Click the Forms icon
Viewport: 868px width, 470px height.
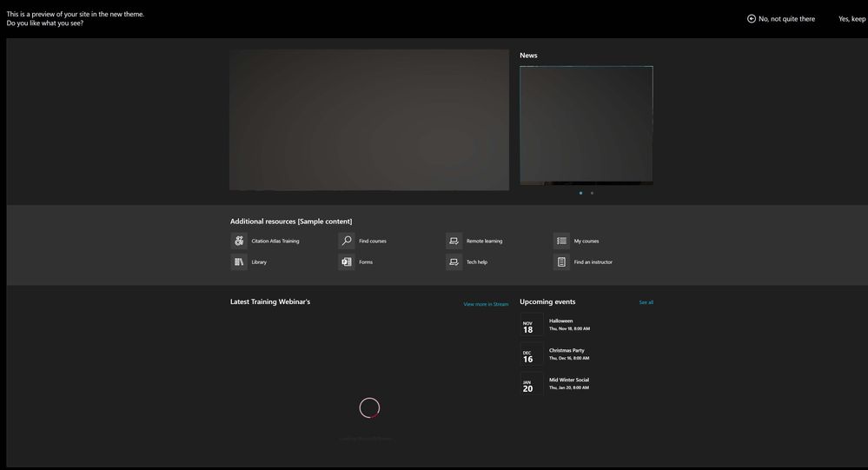(347, 261)
